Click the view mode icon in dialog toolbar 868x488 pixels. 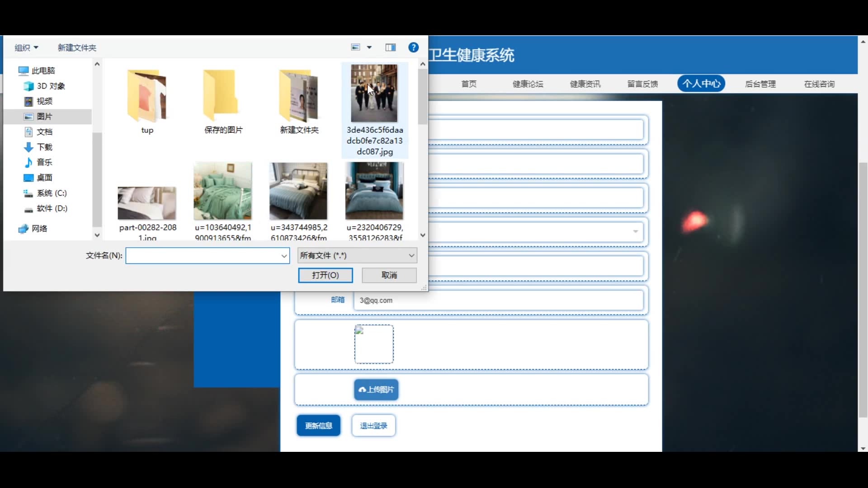click(356, 47)
